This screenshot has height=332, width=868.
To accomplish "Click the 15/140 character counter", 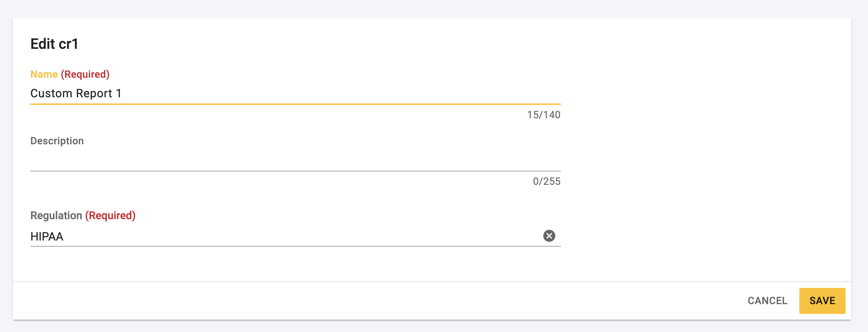I will (x=543, y=115).
